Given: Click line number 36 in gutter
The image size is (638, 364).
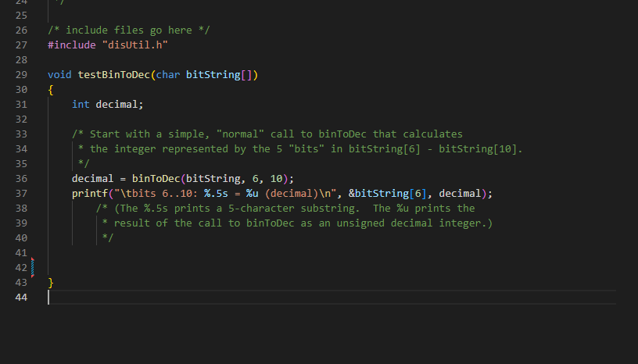Looking at the screenshot, I should pyautogui.click(x=21, y=179).
